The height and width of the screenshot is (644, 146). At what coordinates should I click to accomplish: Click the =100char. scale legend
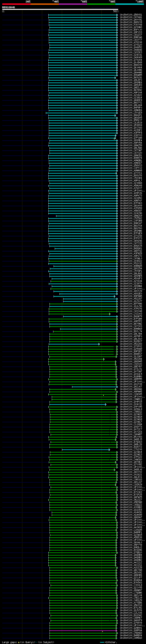tap(109, 642)
